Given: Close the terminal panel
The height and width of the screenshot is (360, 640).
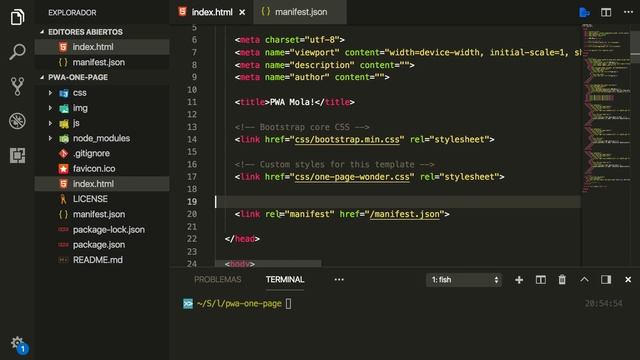Looking at the screenshot, I should 628,280.
